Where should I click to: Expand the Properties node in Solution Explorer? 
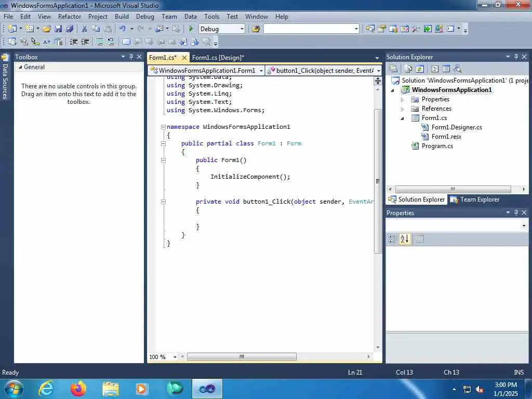pyautogui.click(x=403, y=100)
